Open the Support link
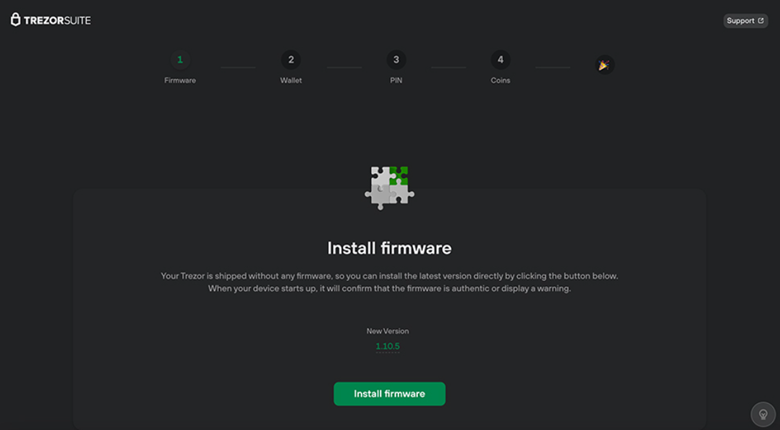The height and width of the screenshot is (430, 780). pyautogui.click(x=745, y=21)
